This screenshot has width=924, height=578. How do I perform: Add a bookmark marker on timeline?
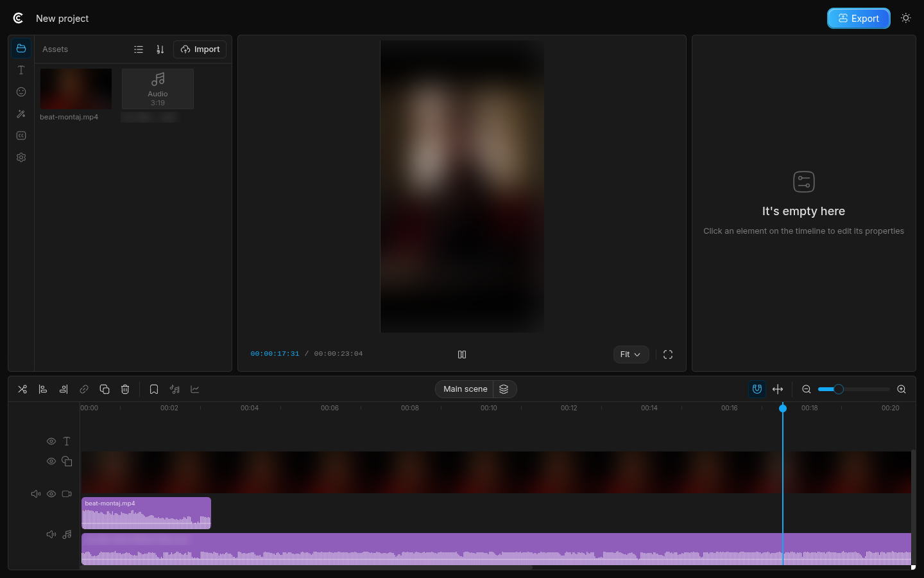154,389
